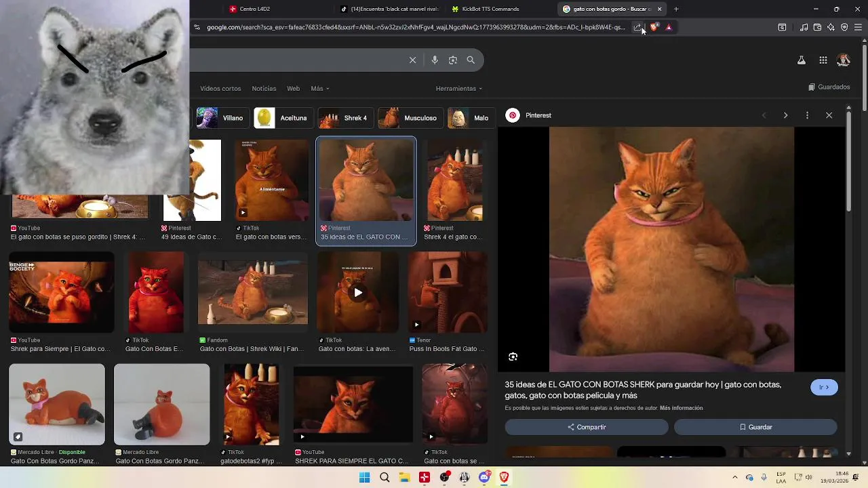Viewport: 868px width, 488px height.
Task: Open the 'gatodebotas2 #fyp' TikTok result
Action: pyautogui.click(x=252, y=405)
